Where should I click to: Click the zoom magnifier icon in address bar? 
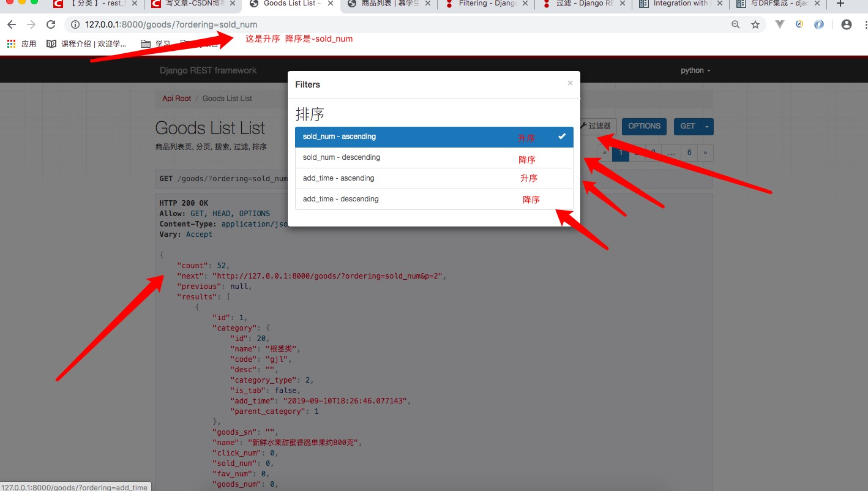pos(735,24)
